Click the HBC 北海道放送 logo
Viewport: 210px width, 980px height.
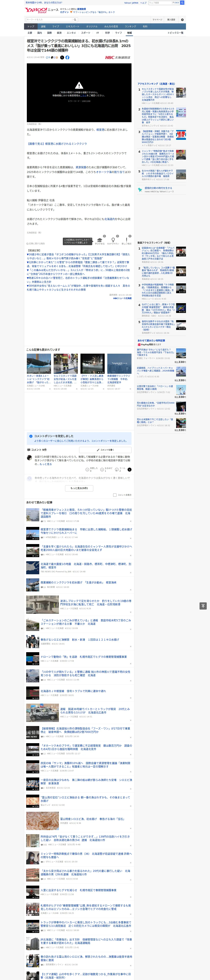click(118, 57)
